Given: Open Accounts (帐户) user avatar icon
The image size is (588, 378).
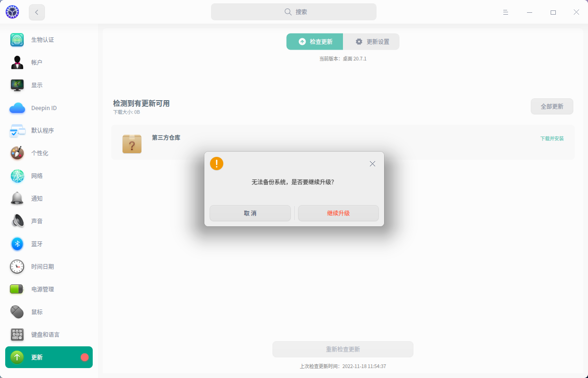Looking at the screenshot, I should (17, 62).
